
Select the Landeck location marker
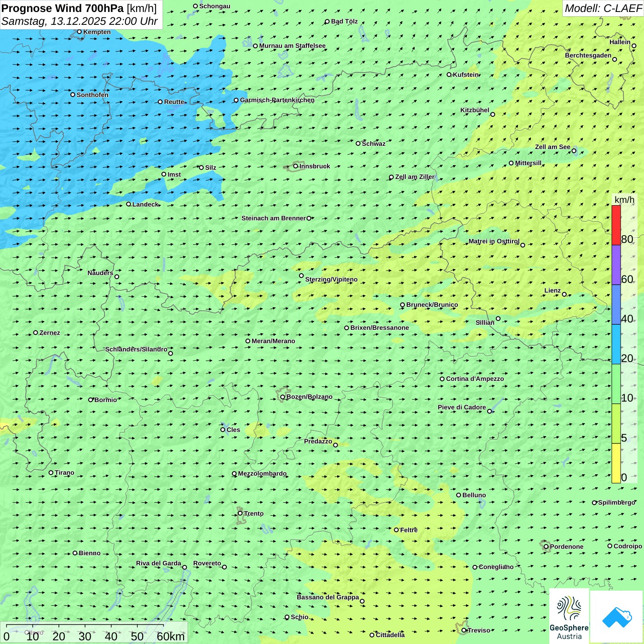pos(128,204)
